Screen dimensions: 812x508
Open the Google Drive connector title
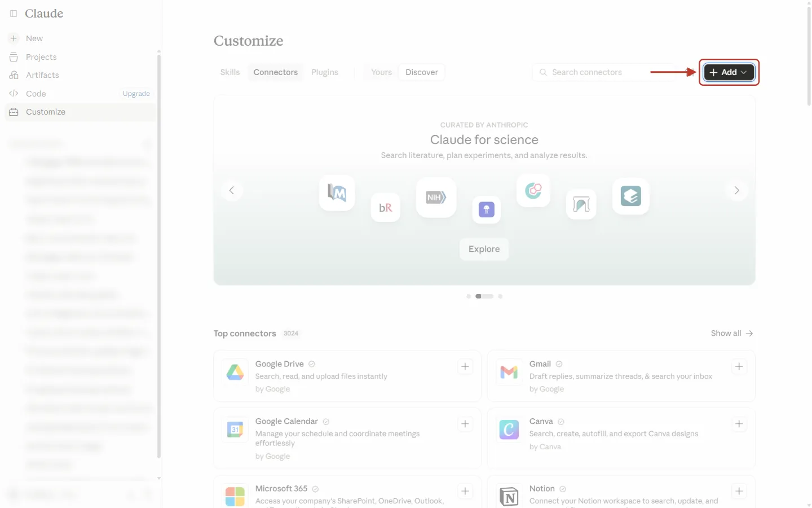click(280, 364)
